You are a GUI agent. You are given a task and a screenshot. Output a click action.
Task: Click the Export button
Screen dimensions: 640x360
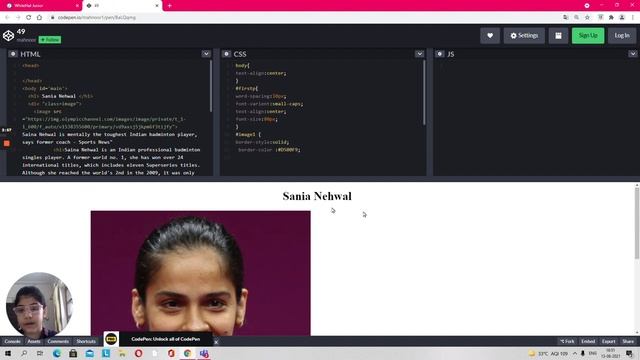[609, 341]
